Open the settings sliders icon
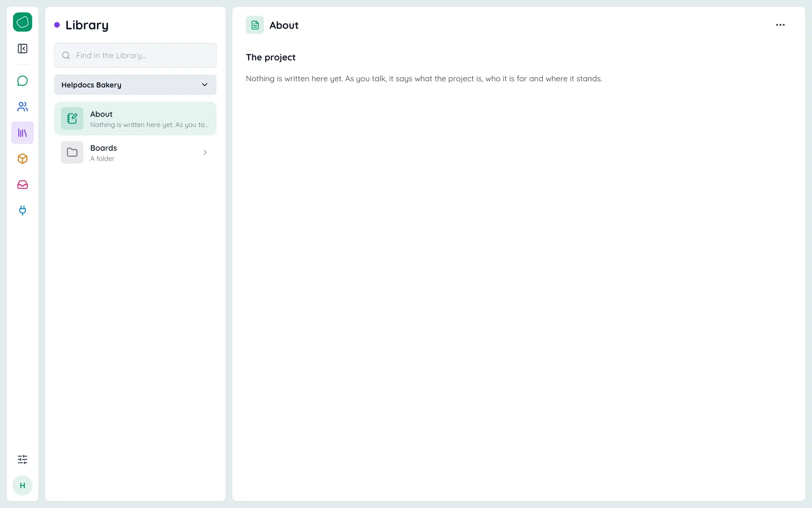This screenshot has width=812, height=508. coord(22,459)
